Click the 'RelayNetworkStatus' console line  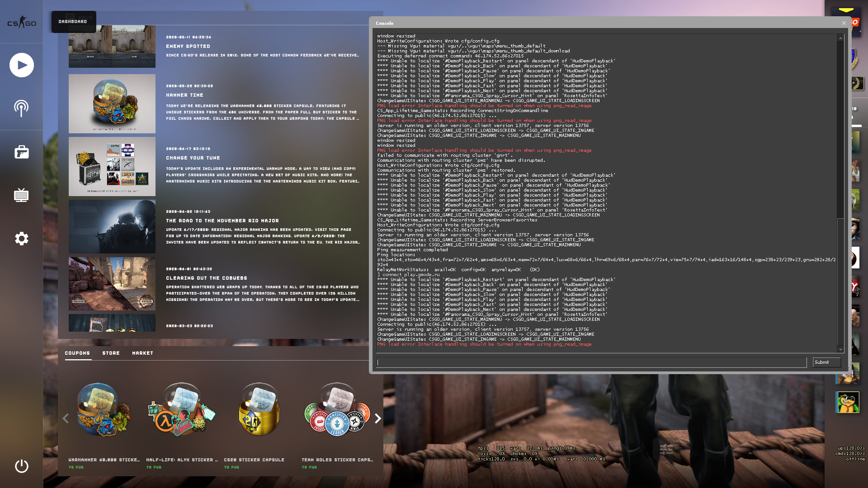click(x=458, y=269)
